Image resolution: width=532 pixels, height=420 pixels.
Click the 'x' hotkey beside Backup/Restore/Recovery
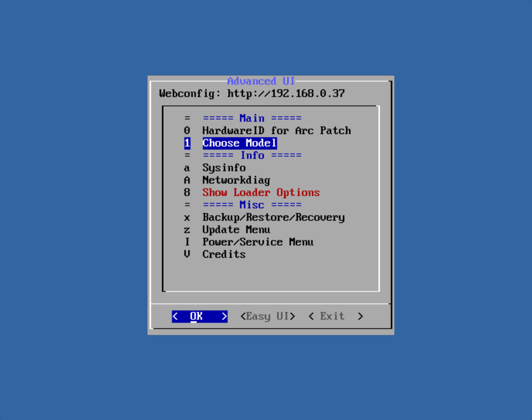click(x=187, y=218)
